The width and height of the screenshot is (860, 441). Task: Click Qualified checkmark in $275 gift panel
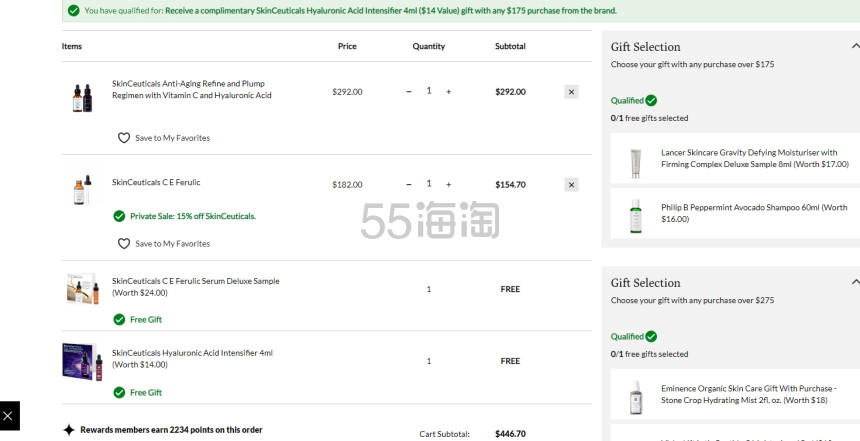click(x=651, y=336)
